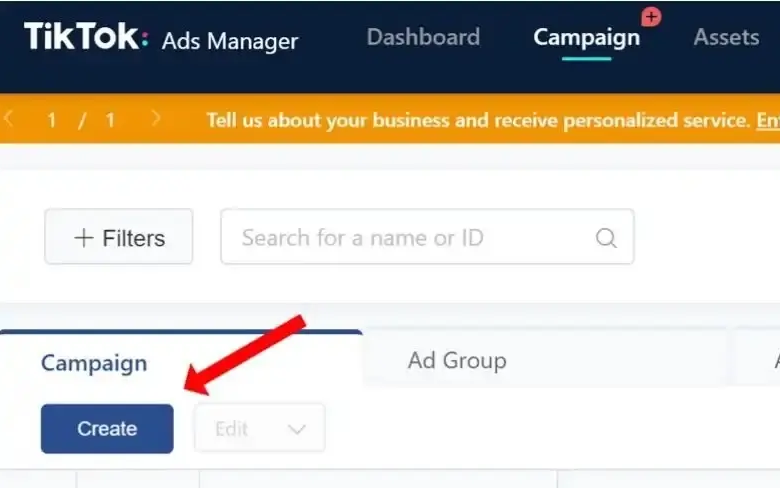Image resolution: width=780 pixels, height=488 pixels.
Task: Switch to the Ad Group tab
Action: [x=457, y=360]
